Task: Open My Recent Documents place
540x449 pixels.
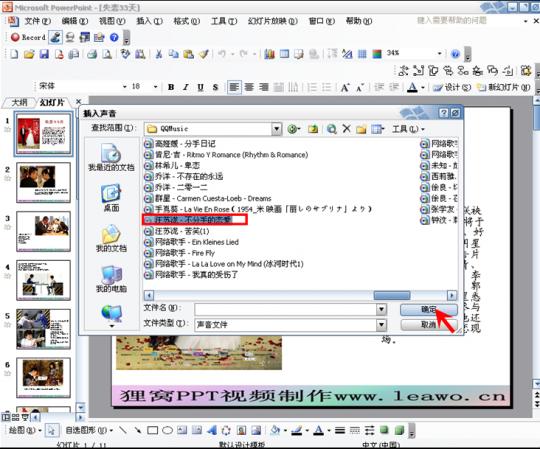Action: point(111,158)
